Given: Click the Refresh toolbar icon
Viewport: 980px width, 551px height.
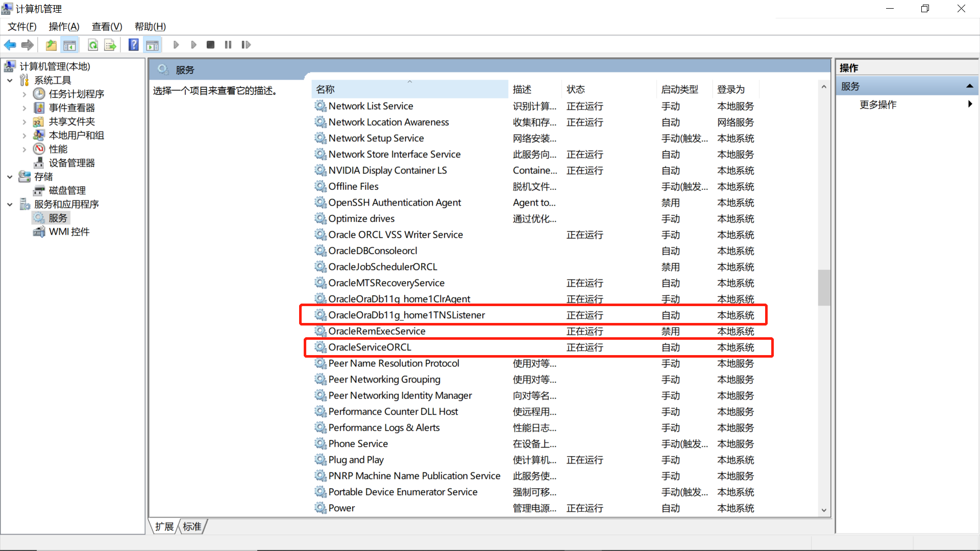Looking at the screenshot, I should 93,45.
